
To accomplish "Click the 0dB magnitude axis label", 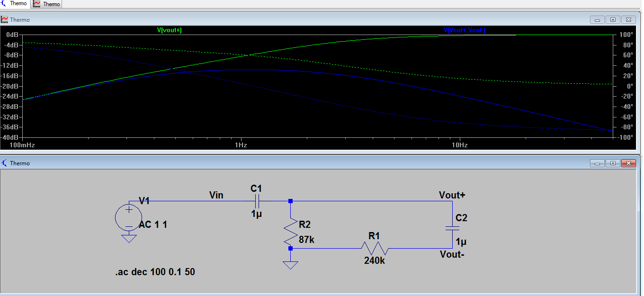I will [12, 35].
